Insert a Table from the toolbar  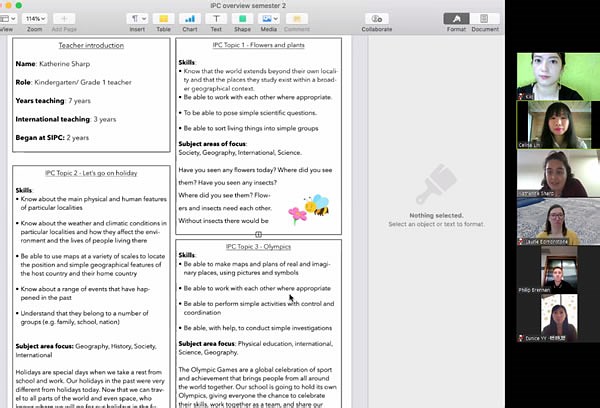163,18
